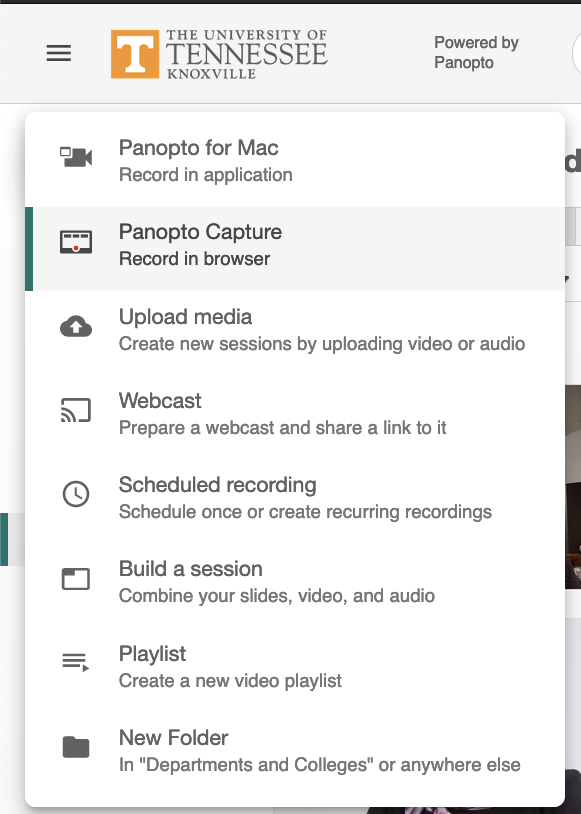Viewport: 581px width, 814px height.
Task: Click the Playlist list-play icon
Action: click(x=76, y=662)
